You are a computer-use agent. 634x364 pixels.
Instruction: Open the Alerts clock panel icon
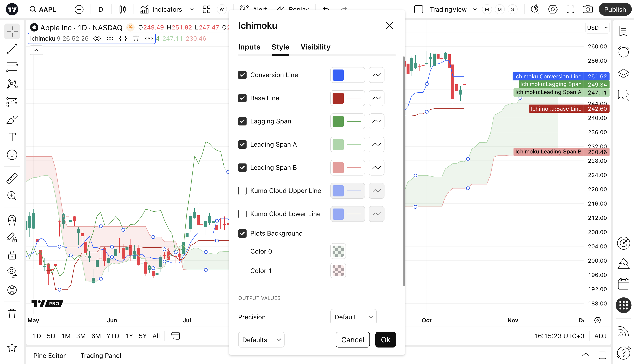(623, 52)
